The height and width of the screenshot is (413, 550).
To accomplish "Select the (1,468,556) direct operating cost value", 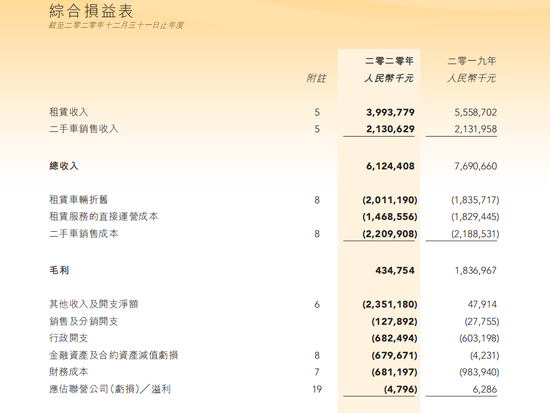I will (390, 217).
